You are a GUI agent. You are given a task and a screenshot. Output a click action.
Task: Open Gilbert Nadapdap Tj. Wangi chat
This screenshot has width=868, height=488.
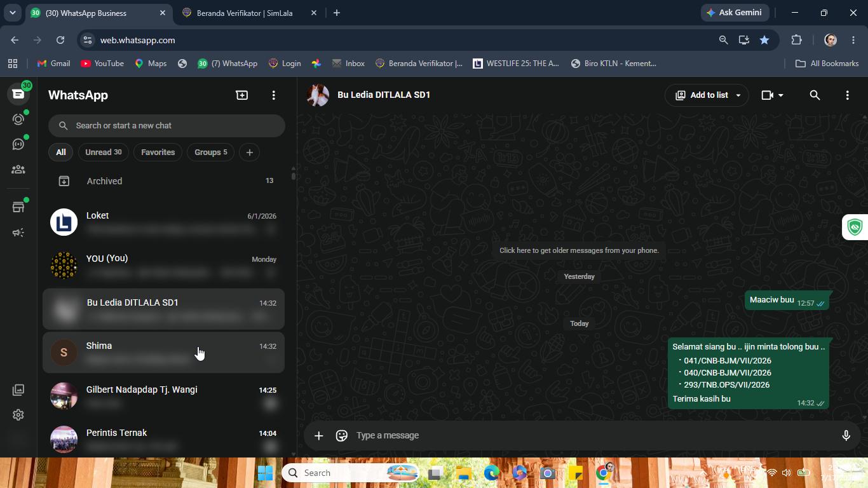click(164, 396)
